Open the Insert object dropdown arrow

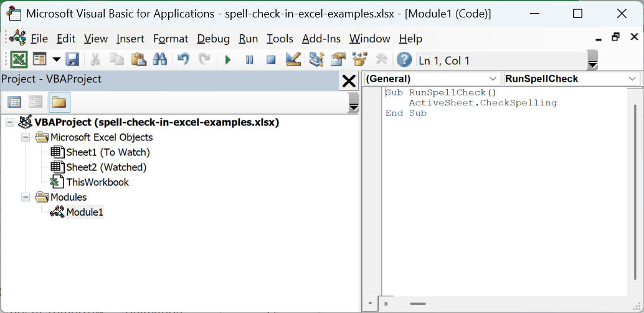tap(56, 60)
